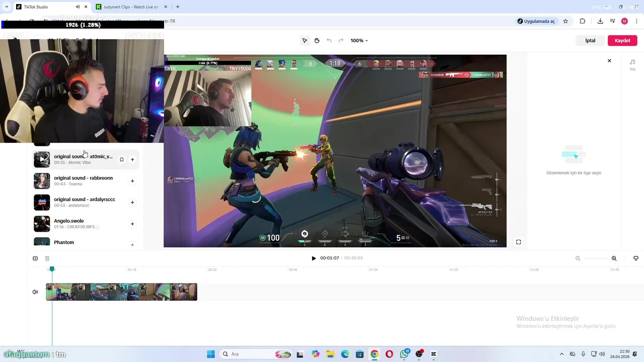Screen dimensions: 644x362
Task: Click the teal playhead marker on timeline
Action: coord(52,269)
